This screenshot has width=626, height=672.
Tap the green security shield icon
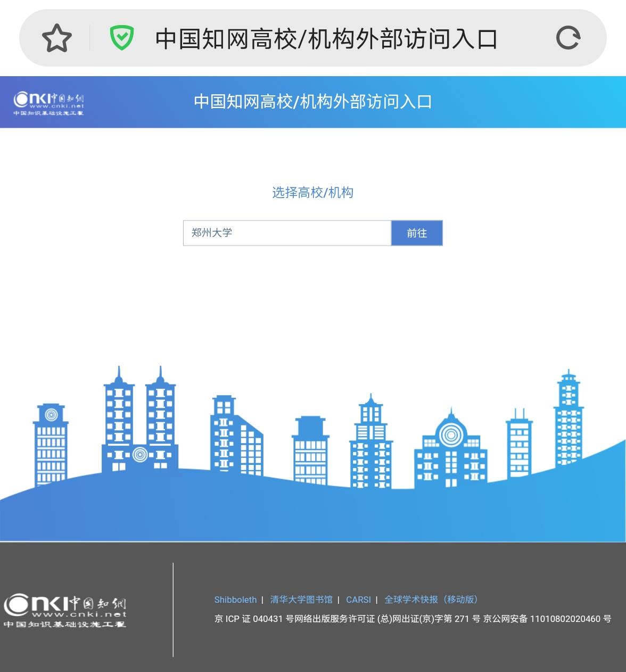[x=121, y=38]
